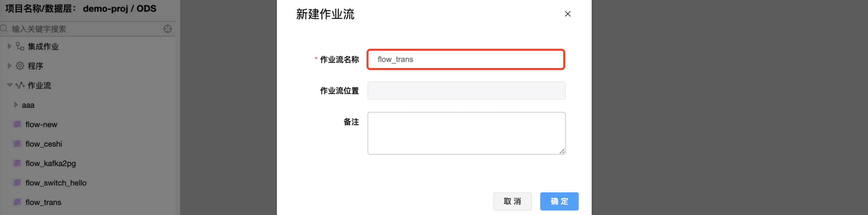The image size is (868, 215).
Task: Click the search magnifier icon
Action: coord(4,29)
